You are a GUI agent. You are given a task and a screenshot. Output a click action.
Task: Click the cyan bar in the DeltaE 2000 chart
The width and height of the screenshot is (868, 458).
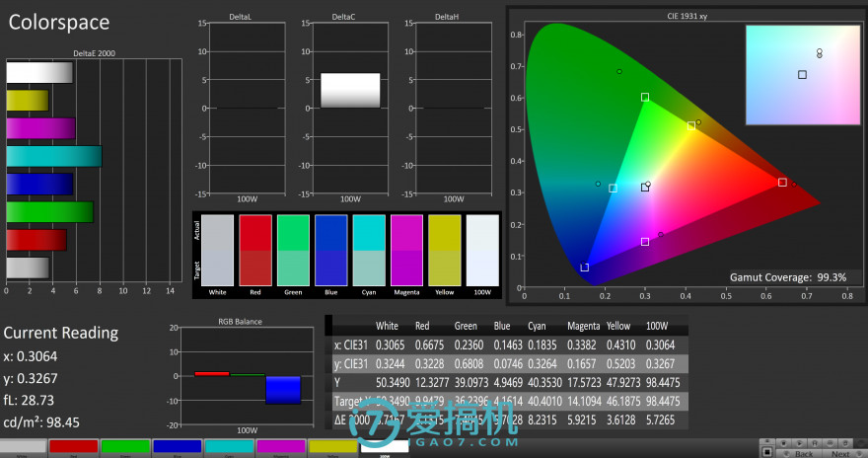[x=54, y=156]
